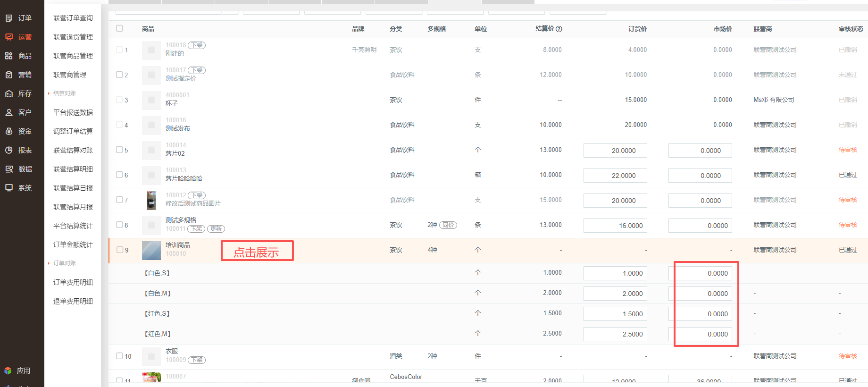Image resolution: width=868 pixels, height=387 pixels.
Task: Expand the 2种 specs of 测试多规格
Action: pos(432,225)
